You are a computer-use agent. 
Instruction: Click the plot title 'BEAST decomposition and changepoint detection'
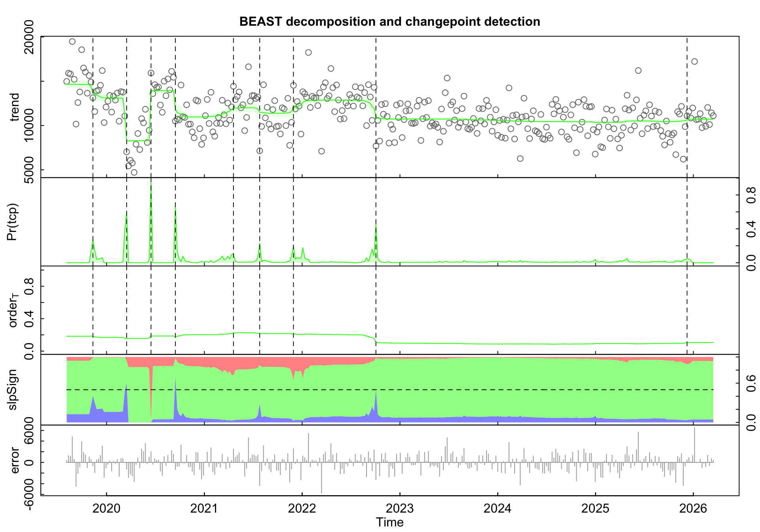(x=389, y=21)
